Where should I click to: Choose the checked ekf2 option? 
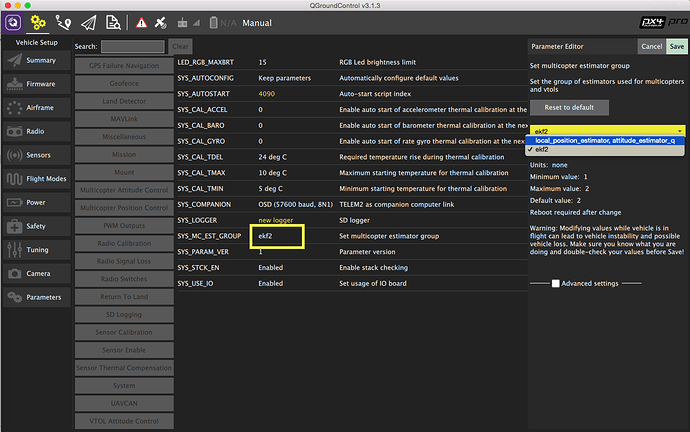605,150
